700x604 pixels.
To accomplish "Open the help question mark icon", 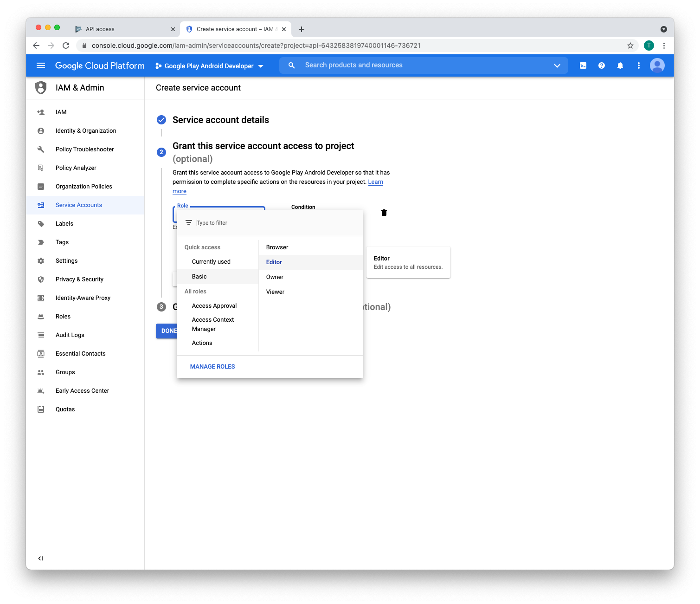I will (x=602, y=65).
